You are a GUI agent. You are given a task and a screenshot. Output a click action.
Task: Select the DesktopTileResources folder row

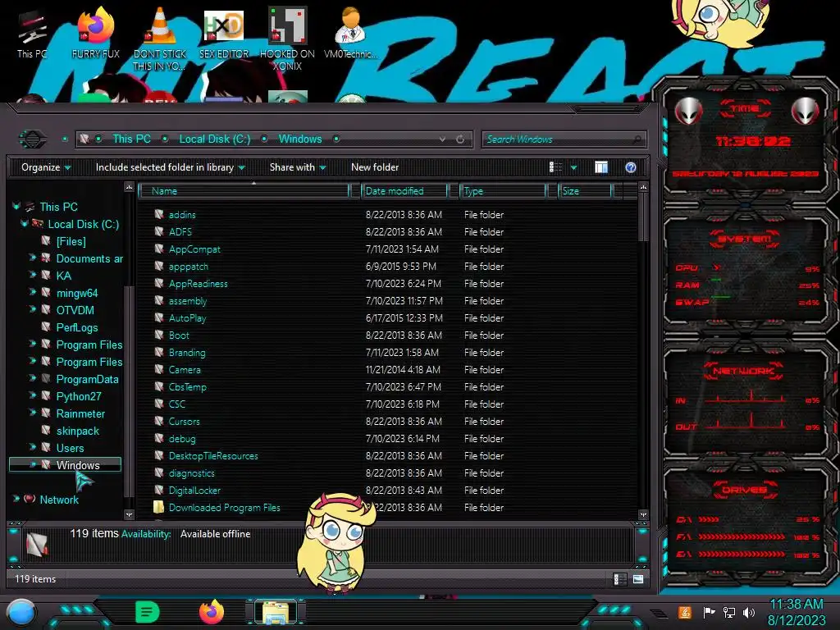point(387,456)
